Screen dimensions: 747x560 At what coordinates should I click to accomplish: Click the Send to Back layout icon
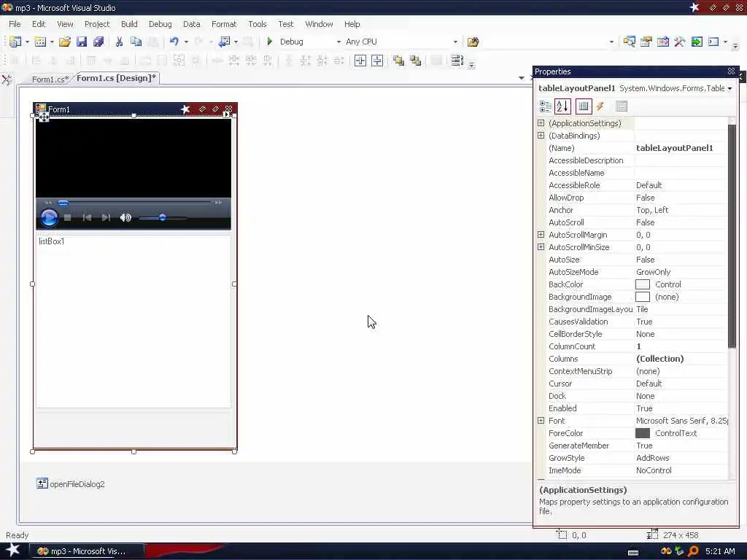415,61
